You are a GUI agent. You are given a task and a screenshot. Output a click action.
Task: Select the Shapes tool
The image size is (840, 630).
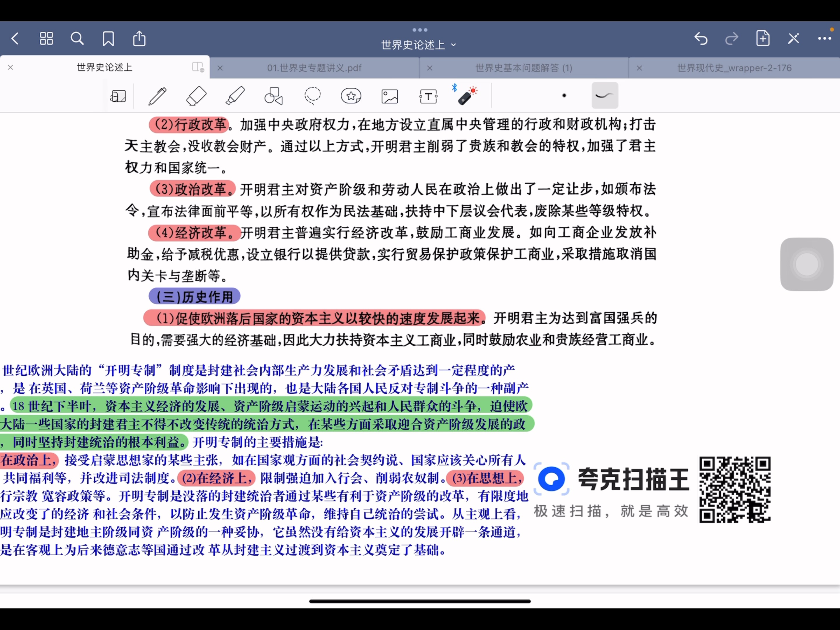tap(274, 96)
